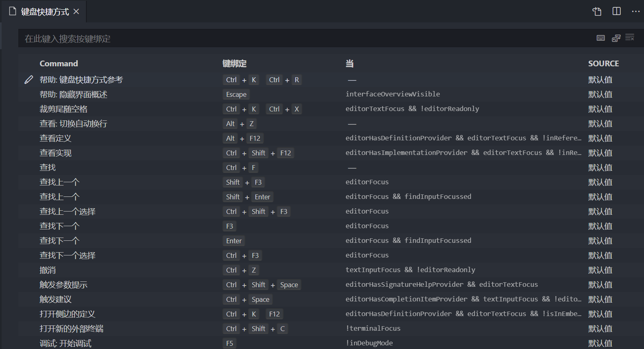
Task: Click the Ctrl + K F12 keybinding
Action: (253, 314)
